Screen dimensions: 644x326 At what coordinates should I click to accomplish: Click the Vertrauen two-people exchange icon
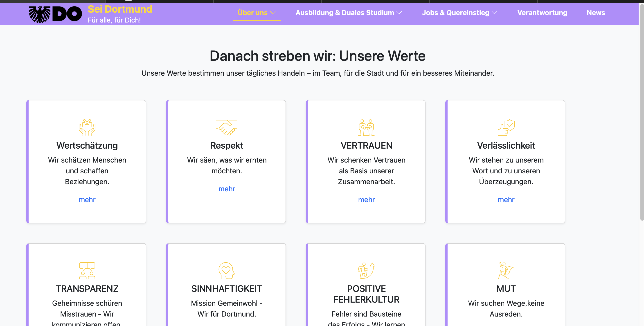pyautogui.click(x=366, y=127)
